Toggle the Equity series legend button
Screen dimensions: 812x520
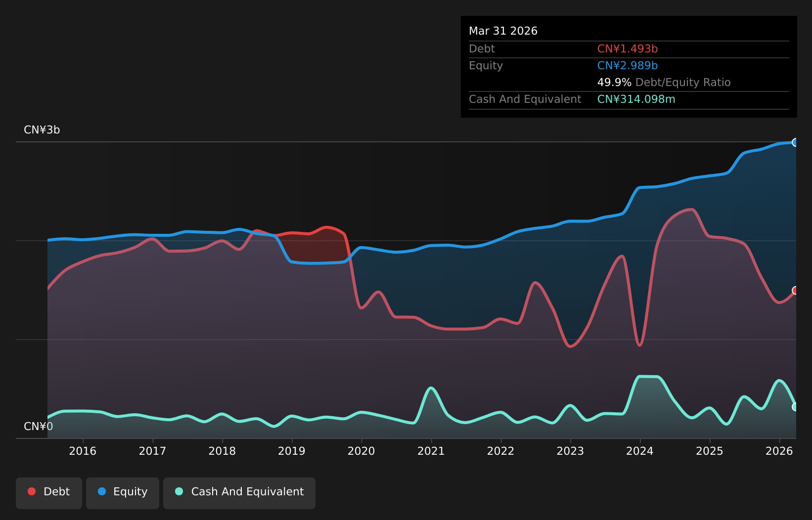coord(123,493)
